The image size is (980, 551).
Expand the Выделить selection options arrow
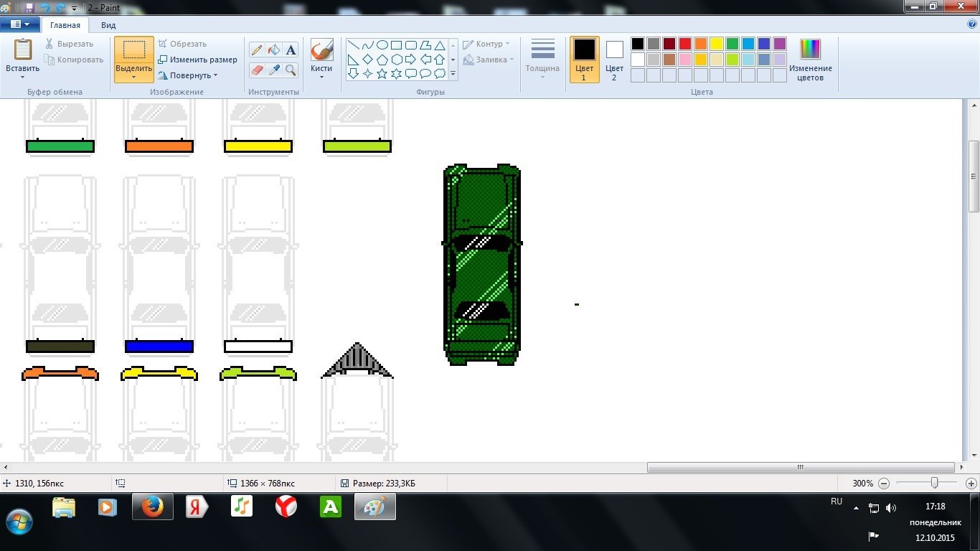pyautogui.click(x=133, y=77)
